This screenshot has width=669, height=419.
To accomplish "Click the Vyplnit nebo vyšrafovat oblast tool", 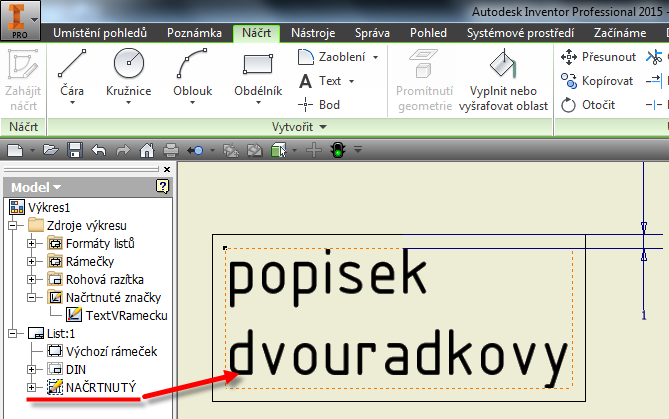I will (x=505, y=80).
